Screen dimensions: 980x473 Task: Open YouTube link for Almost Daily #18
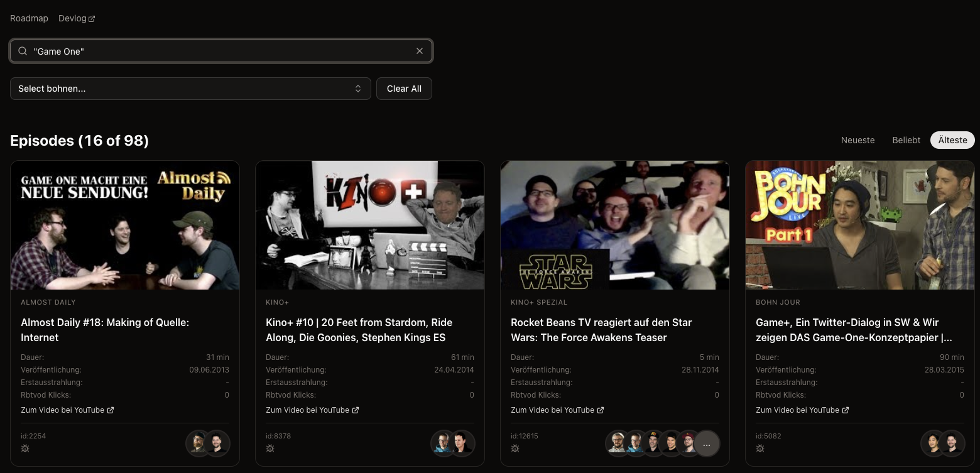(x=67, y=410)
